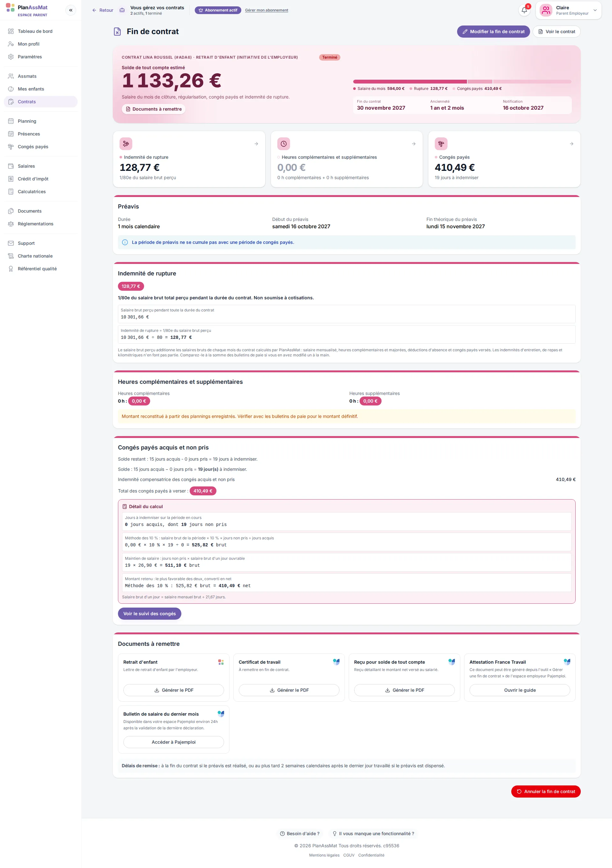The image size is (612, 868).
Task: Click the Indemnité de rupture hand icon
Action: (x=126, y=144)
